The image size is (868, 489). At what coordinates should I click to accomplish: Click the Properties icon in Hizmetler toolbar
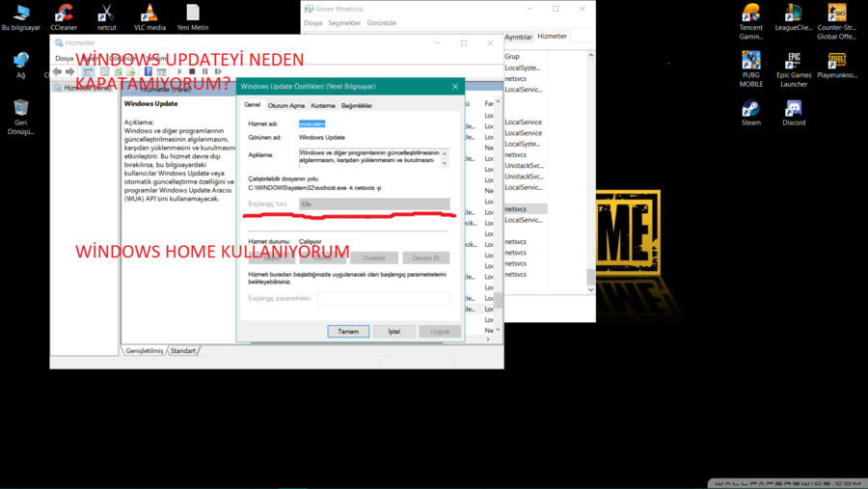[x=104, y=71]
